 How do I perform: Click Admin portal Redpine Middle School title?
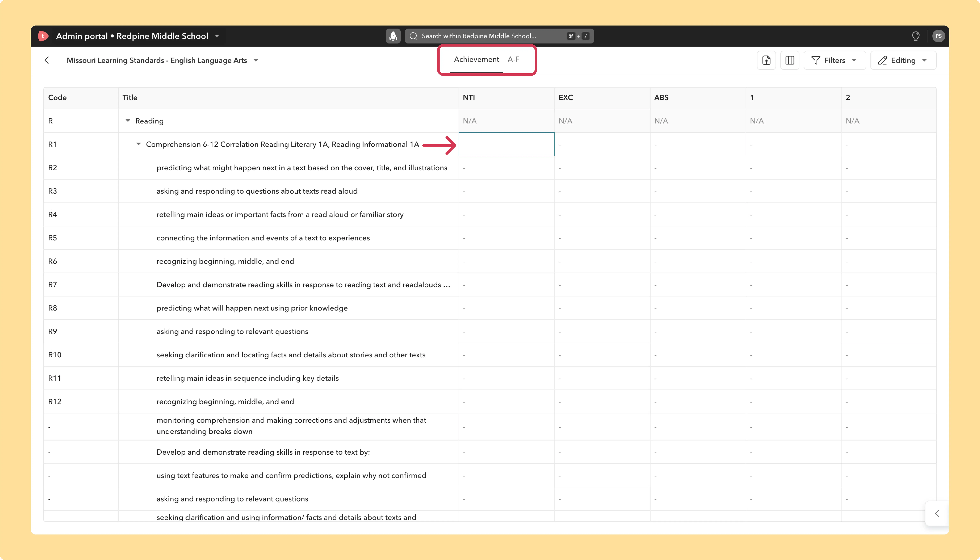(132, 36)
